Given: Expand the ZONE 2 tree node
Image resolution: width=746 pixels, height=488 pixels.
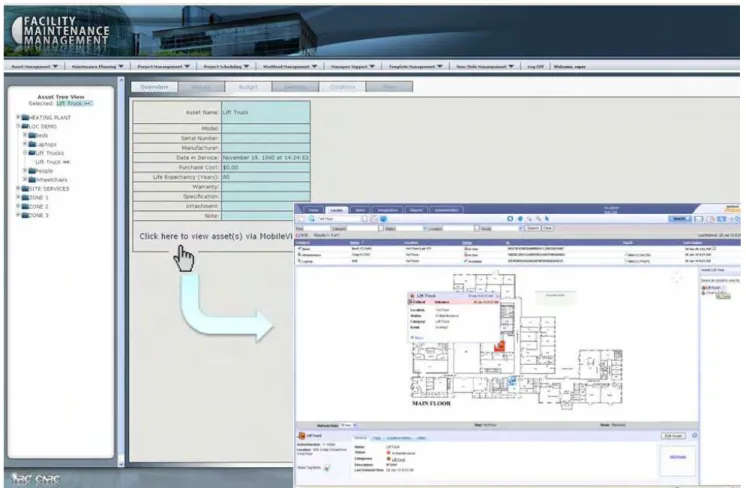Looking at the screenshot, I should click(19, 206).
